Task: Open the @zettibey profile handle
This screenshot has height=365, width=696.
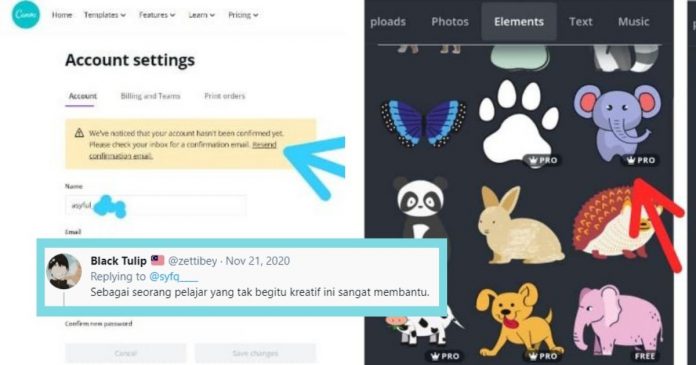Action: tap(193, 261)
